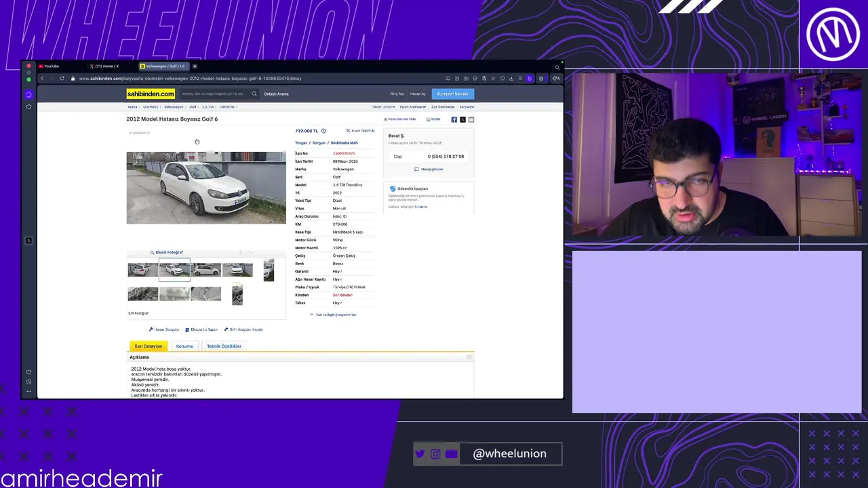The image size is (868, 488).
Task: Click YouTube icon in the wheelunion overlay
Action: [x=452, y=454]
